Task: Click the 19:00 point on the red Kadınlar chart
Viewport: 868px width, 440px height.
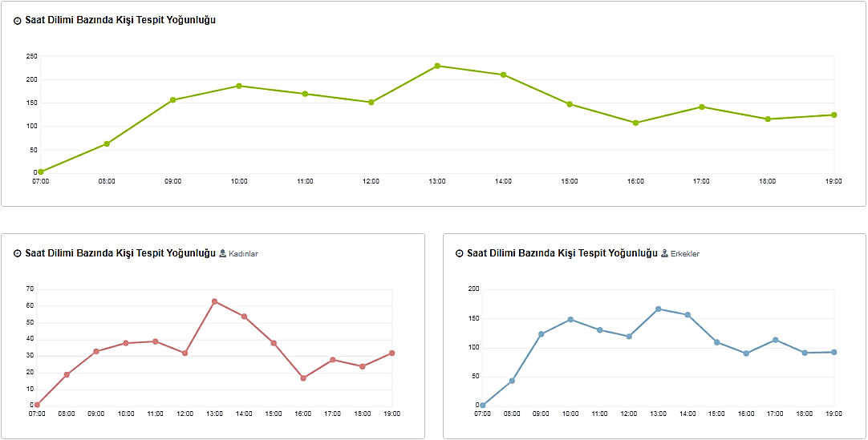Action: [x=391, y=353]
